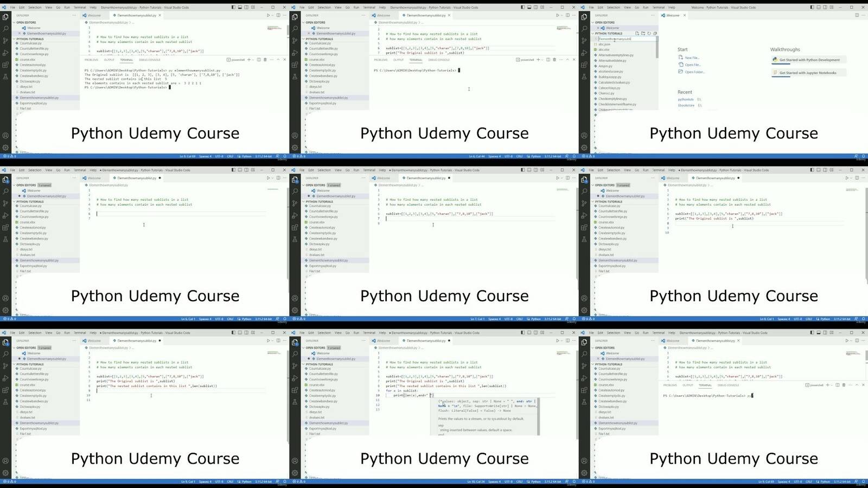Click 'New File...' link on Welcome page
The width and height of the screenshot is (868, 488).
click(x=692, y=58)
